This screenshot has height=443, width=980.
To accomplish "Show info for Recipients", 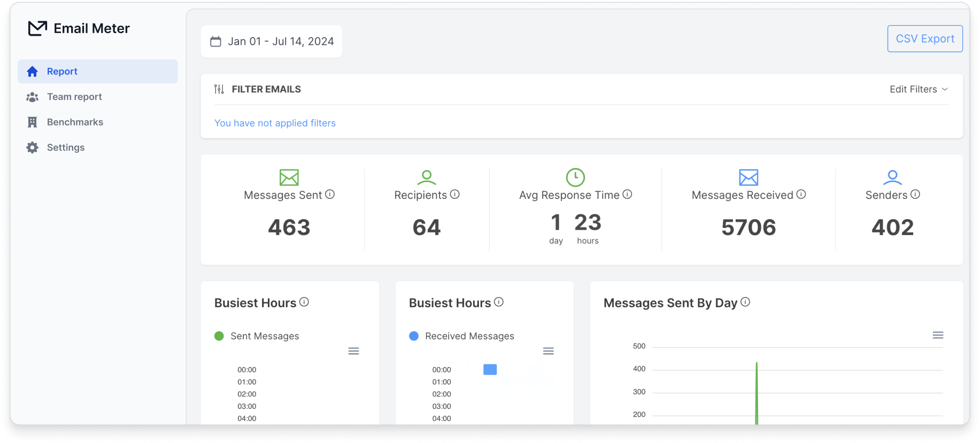I will pyautogui.click(x=455, y=195).
